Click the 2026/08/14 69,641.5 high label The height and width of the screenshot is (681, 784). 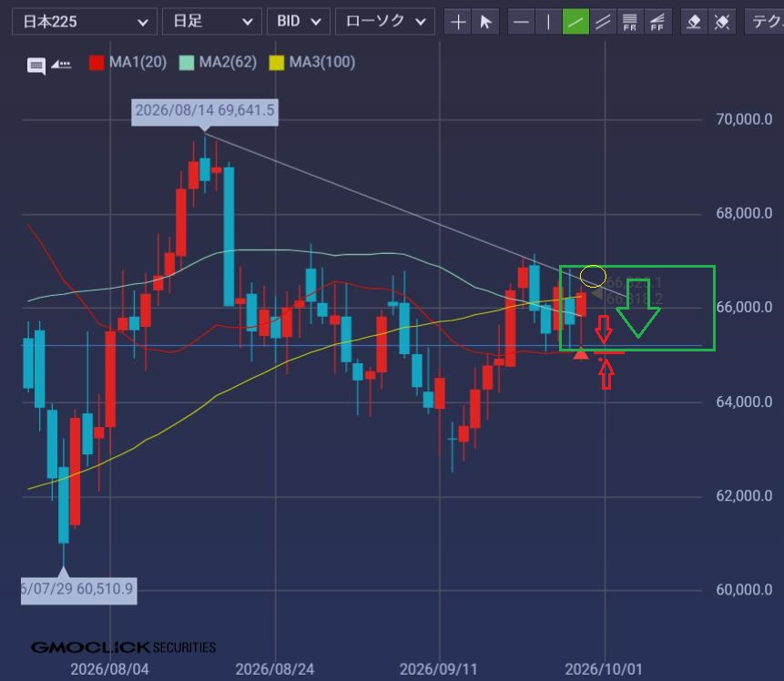click(205, 111)
